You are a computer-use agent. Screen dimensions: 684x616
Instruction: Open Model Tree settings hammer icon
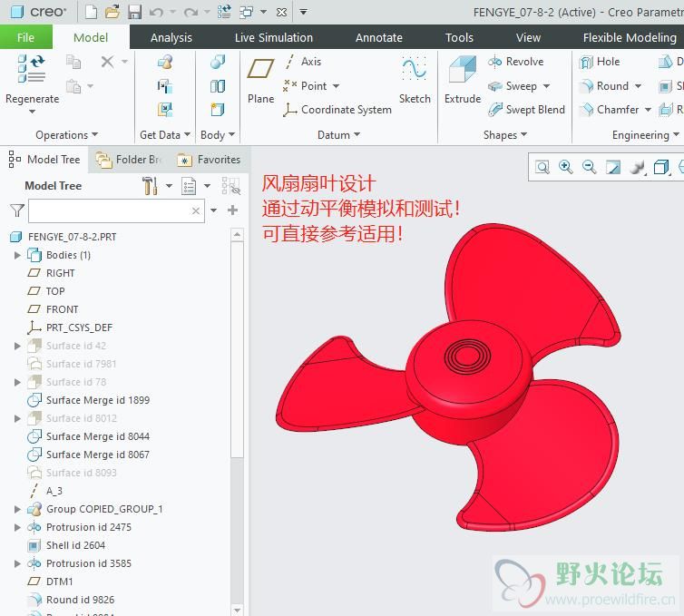point(150,186)
